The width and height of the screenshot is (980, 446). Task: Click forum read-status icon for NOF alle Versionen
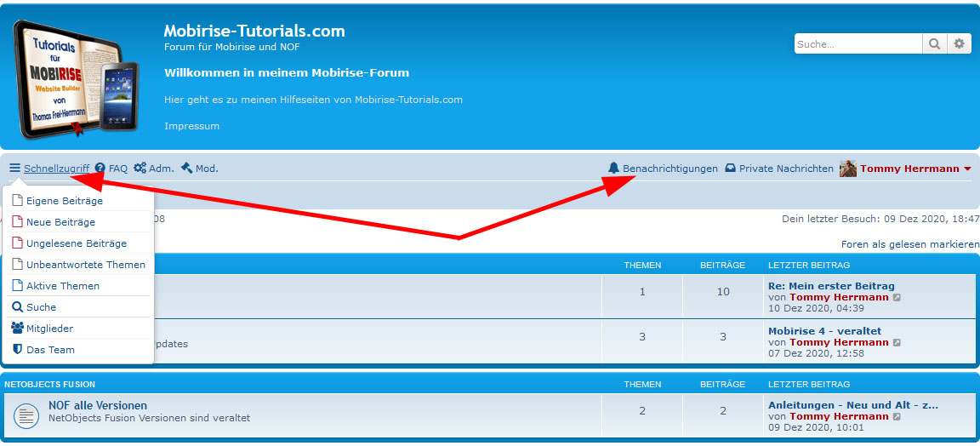(26, 415)
